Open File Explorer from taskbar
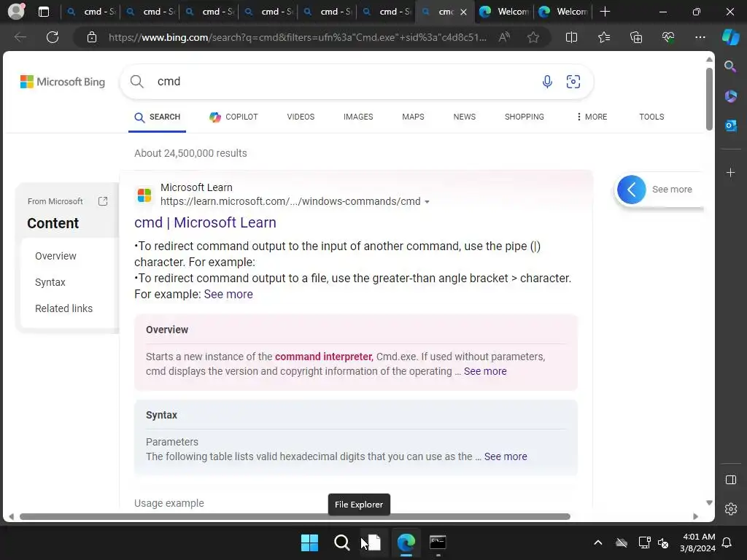Image resolution: width=747 pixels, height=560 pixels. coord(373,542)
